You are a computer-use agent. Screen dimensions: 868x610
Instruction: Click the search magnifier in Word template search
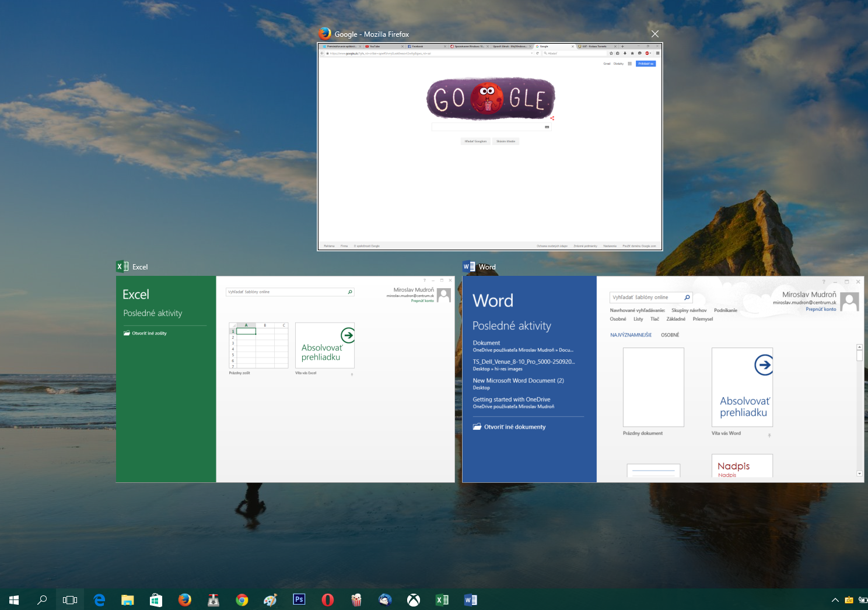[x=687, y=297]
